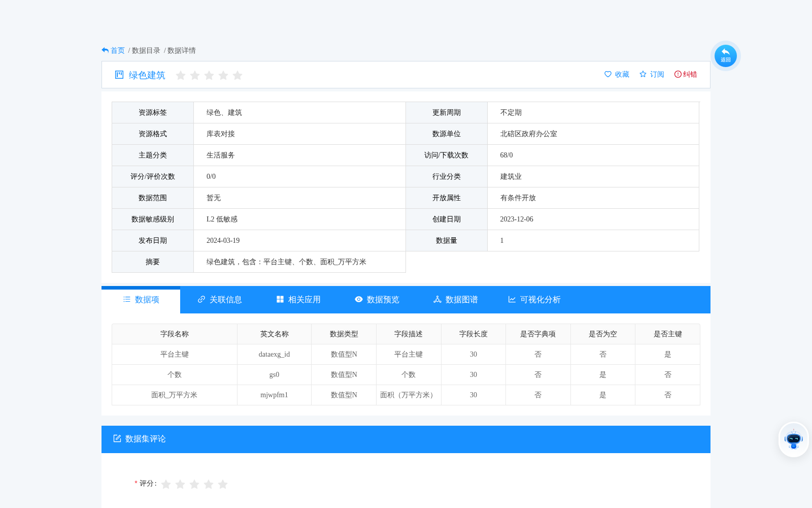Click the 面积（万平方米） field description cell
Viewport: 812px width, 508px height.
[409, 395]
